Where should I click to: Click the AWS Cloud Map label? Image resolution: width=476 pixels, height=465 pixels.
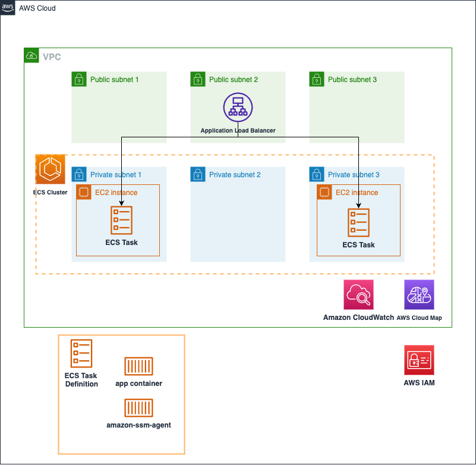[419, 318]
